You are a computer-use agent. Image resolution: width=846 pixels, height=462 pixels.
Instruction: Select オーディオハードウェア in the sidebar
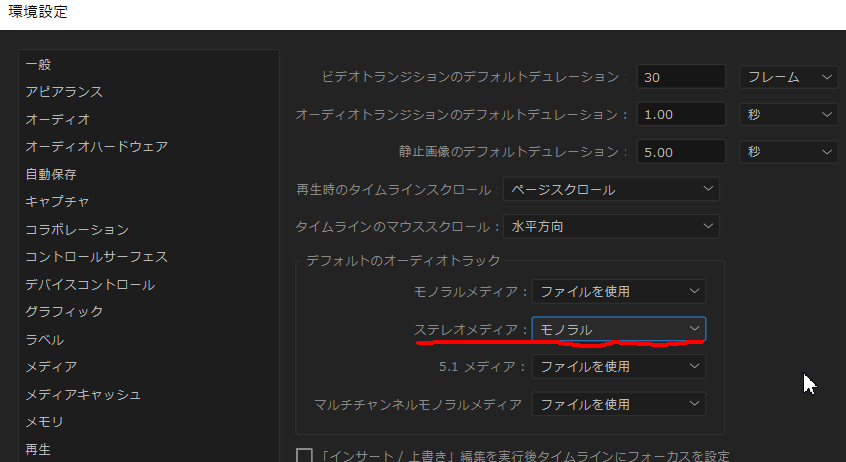tap(97, 146)
